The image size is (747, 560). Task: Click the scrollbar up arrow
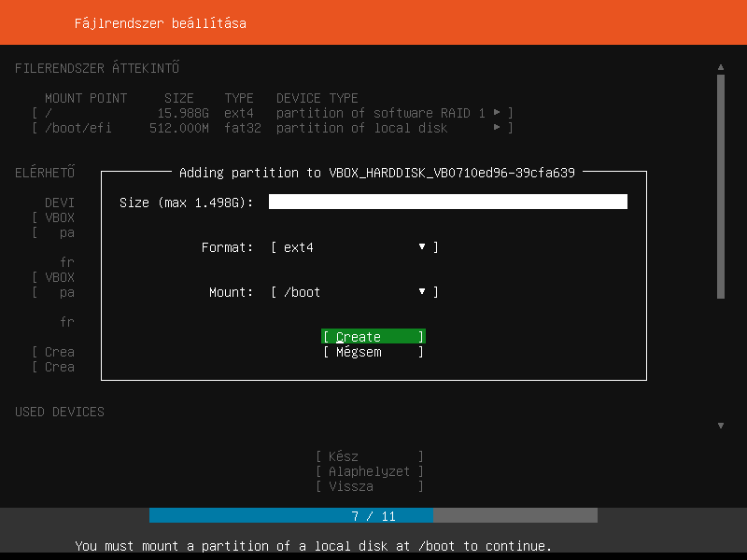[x=721, y=67]
